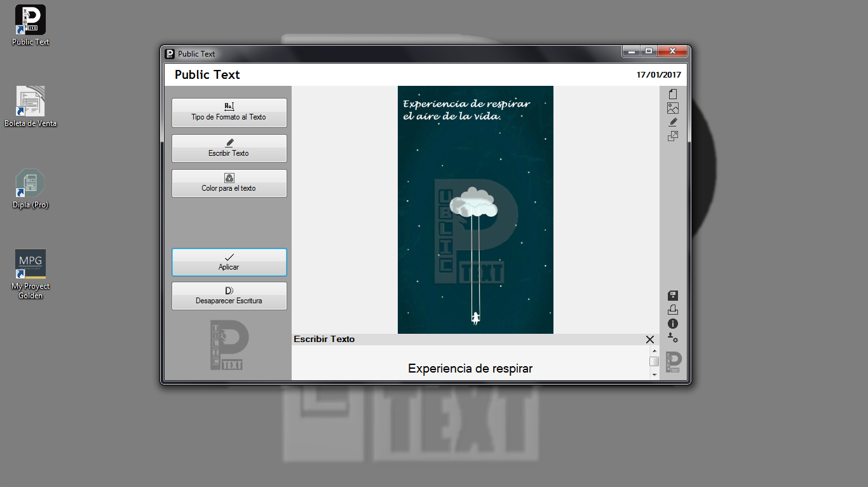Close the Escribir Texto panel

649,340
